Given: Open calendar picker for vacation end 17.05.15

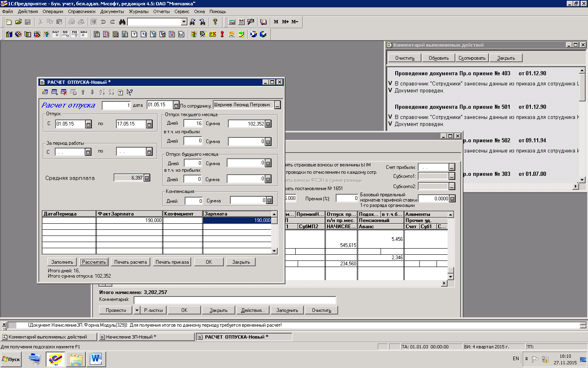Looking at the screenshot, I should [149, 124].
